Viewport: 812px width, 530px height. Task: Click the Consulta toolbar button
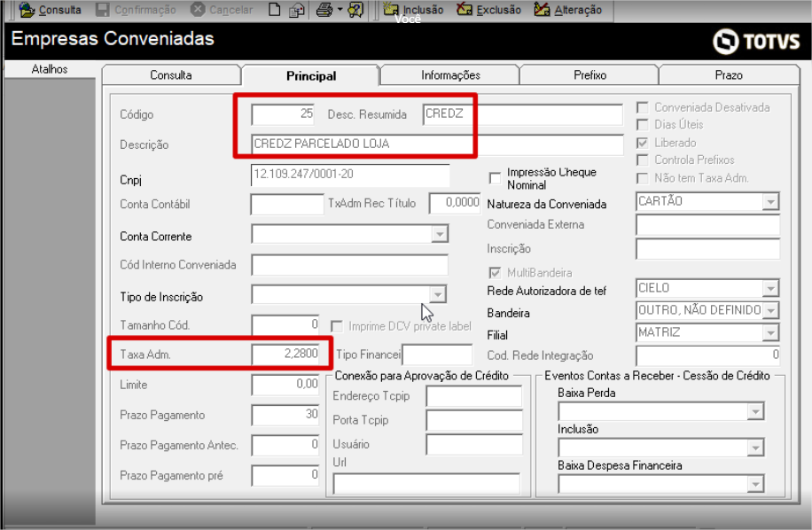tap(51, 10)
